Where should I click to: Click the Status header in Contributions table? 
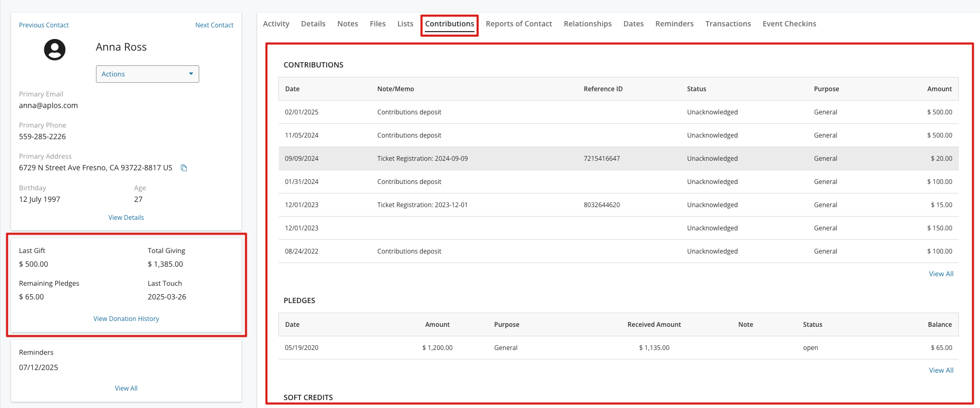696,89
